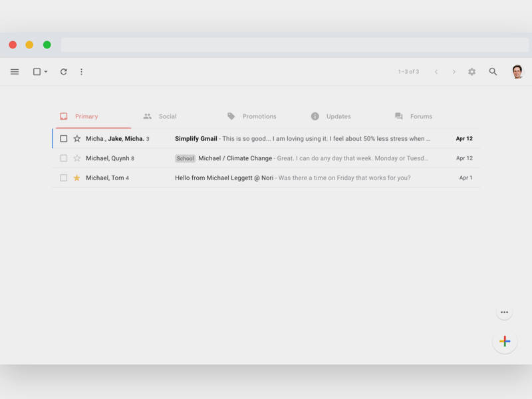Open the Climate Change email thread
The image size is (532, 399).
click(x=299, y=158)
